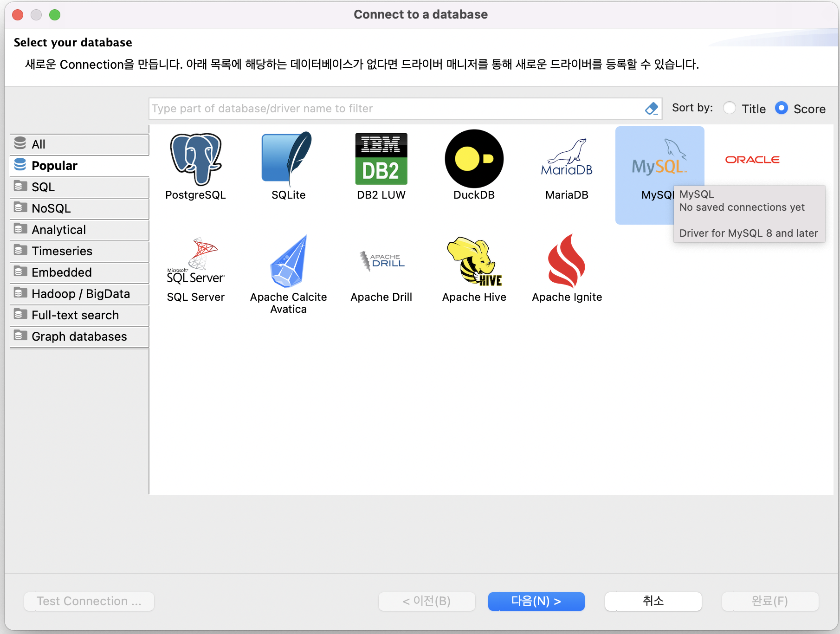Viewport: 840px width, 634px height.
Task: Select the PostgreSQL database icon
Action: (195, 159)
